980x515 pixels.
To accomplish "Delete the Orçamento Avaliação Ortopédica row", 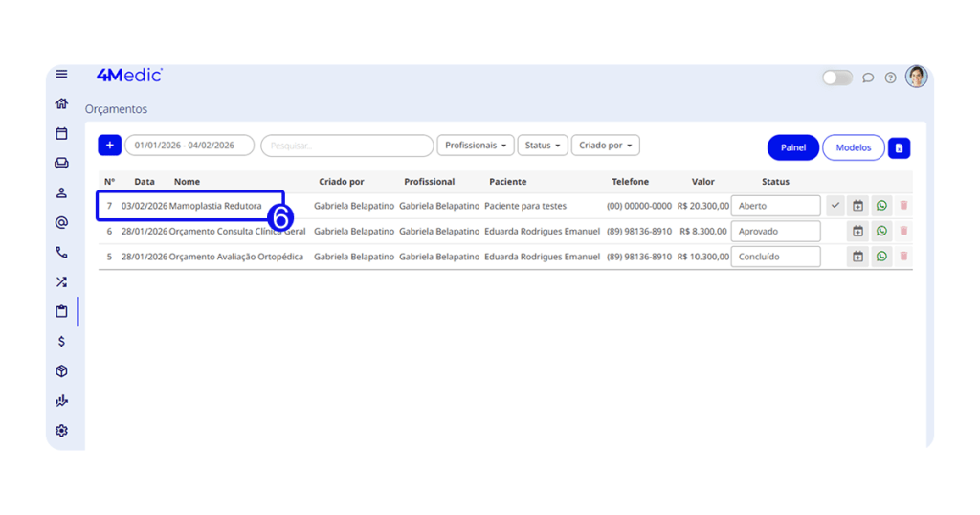I will pyautogui.click(x=904, y=257).
